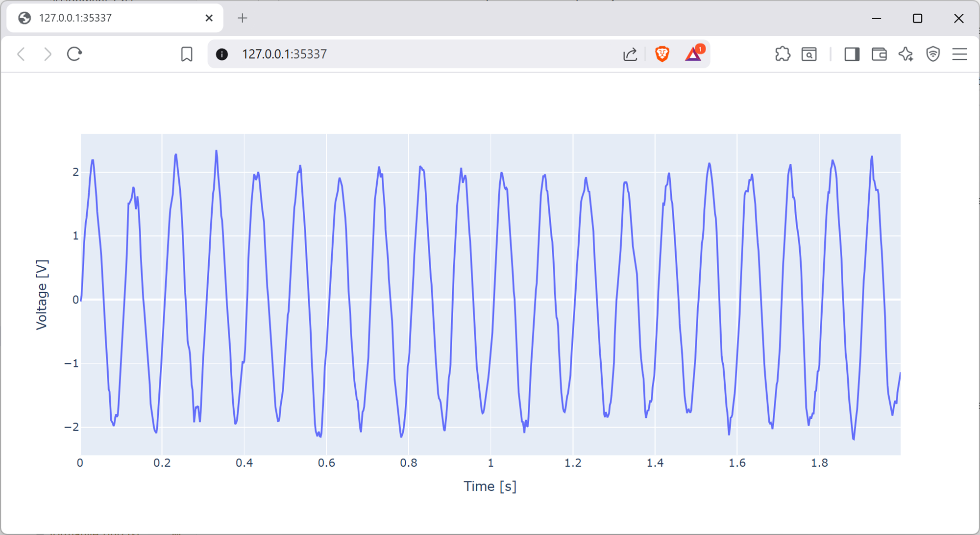
Task: Open a new tab with plus button
Action: [242, 18]
